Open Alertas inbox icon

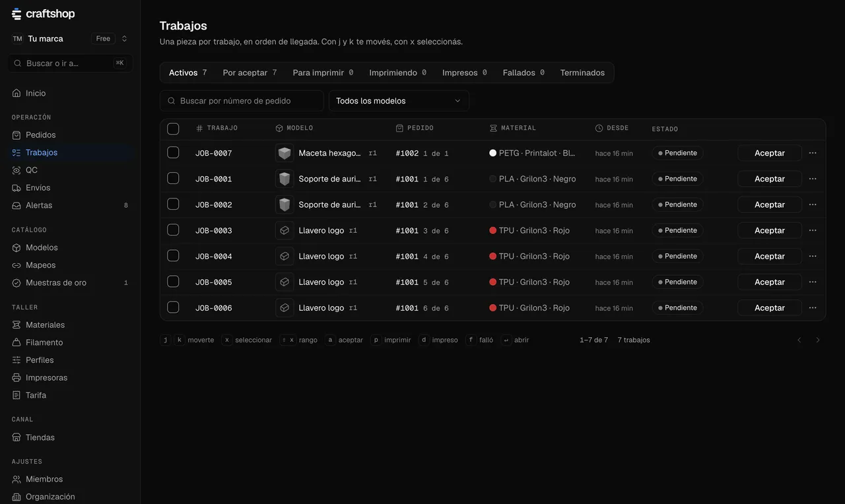coord(17,205)
